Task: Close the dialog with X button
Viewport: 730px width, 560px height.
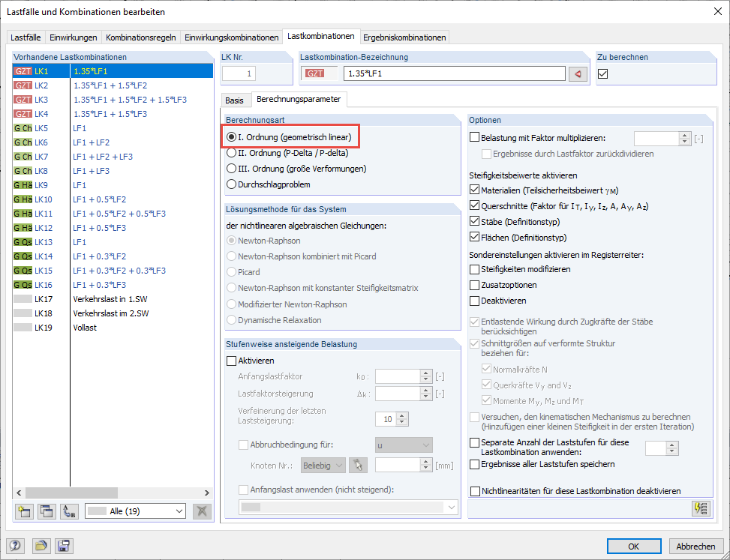Action: pos(717,12)
